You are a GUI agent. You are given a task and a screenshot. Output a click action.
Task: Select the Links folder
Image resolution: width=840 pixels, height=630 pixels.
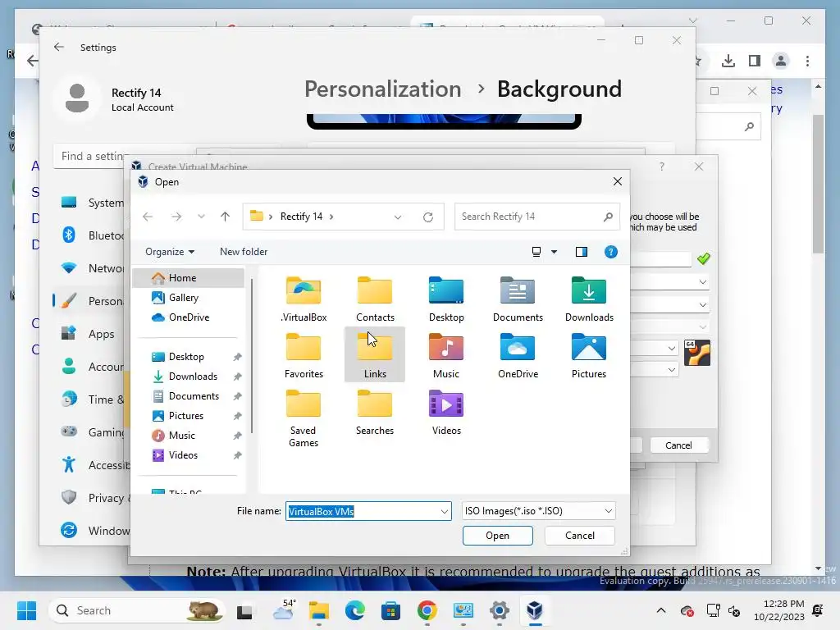[375, 355]
